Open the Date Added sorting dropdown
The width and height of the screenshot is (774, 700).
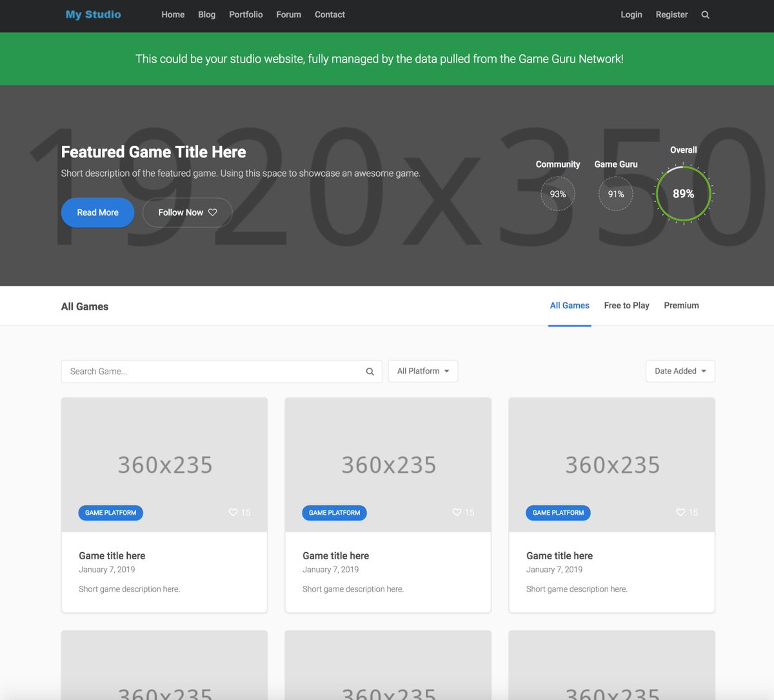(680, 371)
